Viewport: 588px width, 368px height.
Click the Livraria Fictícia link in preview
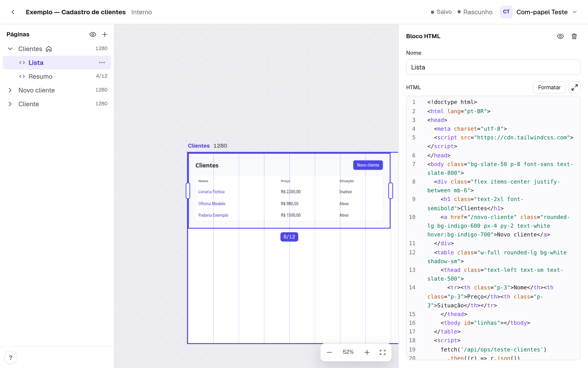click(211, 192)
